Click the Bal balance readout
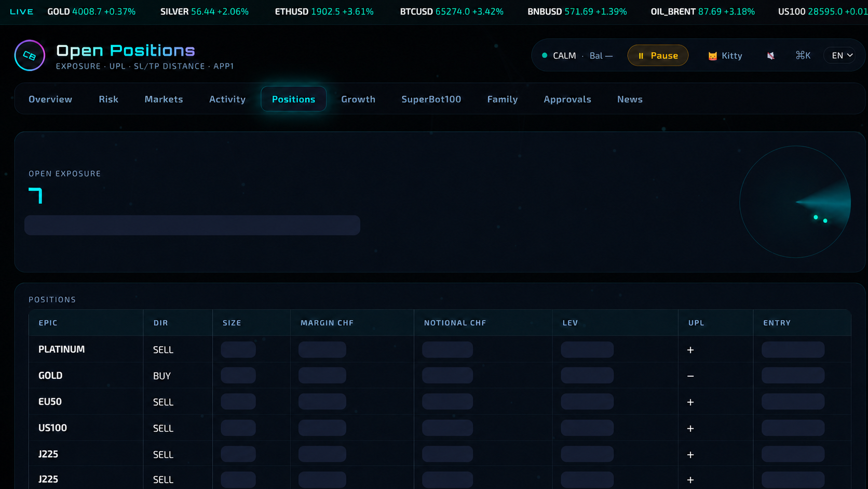 pyautogui.click(x=601, y=56)
